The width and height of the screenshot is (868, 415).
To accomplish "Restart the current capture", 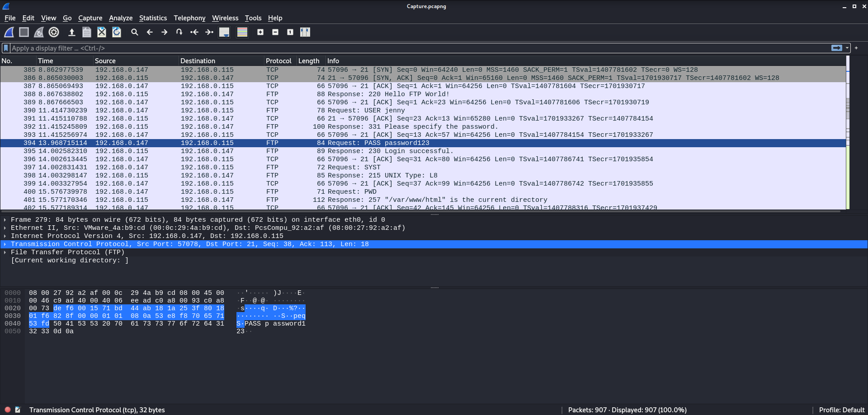I will click(x=39, y=32).
